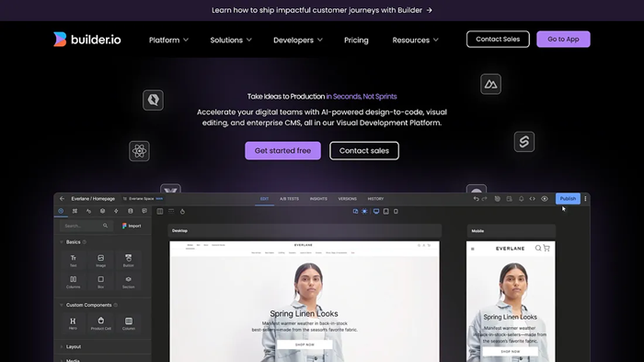Click the Svelte floating icon
The image size is (644, 362).
pyautogui.click(x=524, y=142)
